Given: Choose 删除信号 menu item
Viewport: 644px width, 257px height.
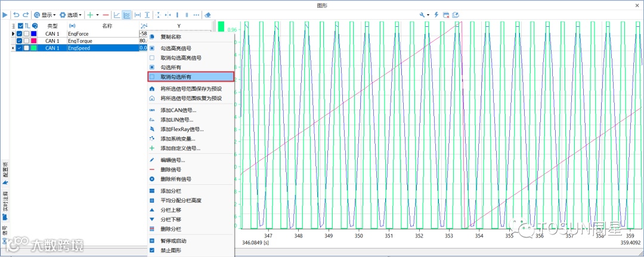Looking at the screenshot, I should pos(191,169).
